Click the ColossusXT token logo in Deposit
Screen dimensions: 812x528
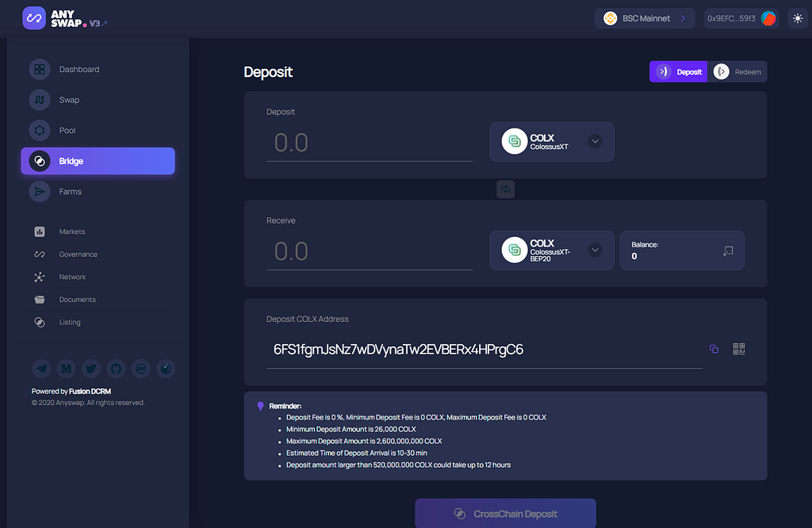pyautogui.click(x=514, y=141)
